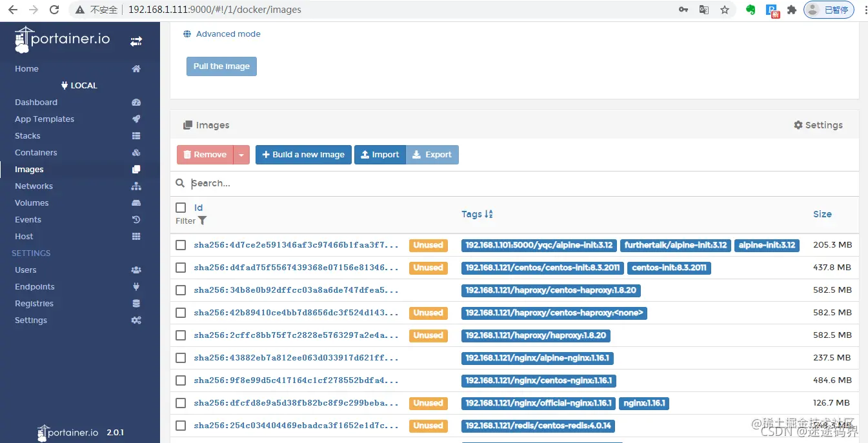Viewport: 868px width, 443px height.
Task: Bookmark page with star icon
Action: 725,10
